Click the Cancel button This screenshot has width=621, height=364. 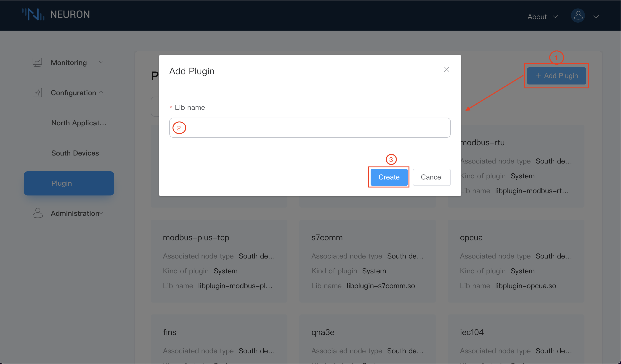[432, 177]
